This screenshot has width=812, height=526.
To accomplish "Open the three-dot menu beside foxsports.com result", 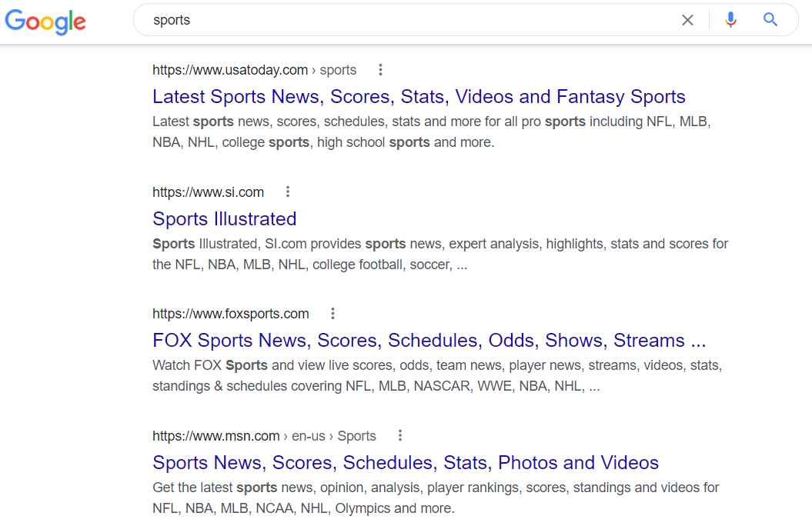I will [x=333, y=314].
